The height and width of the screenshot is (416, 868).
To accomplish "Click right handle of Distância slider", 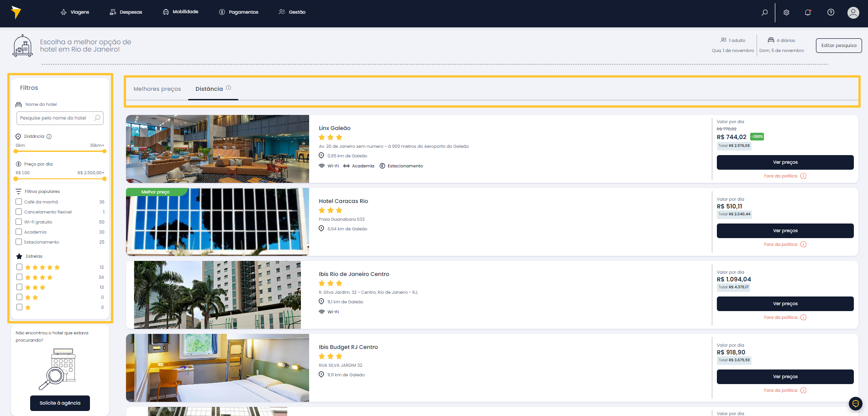I will pyautogui.click(x=105, y=151).
